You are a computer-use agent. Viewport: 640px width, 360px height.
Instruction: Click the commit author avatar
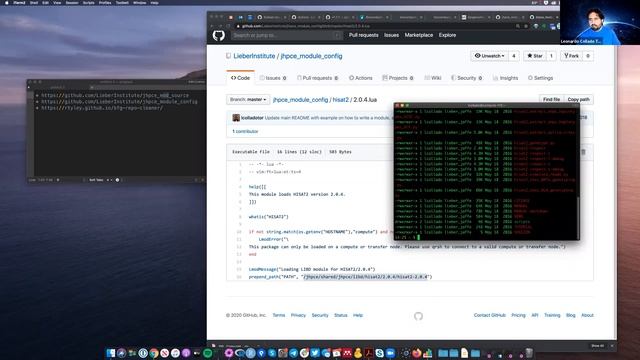pos(236,118)
